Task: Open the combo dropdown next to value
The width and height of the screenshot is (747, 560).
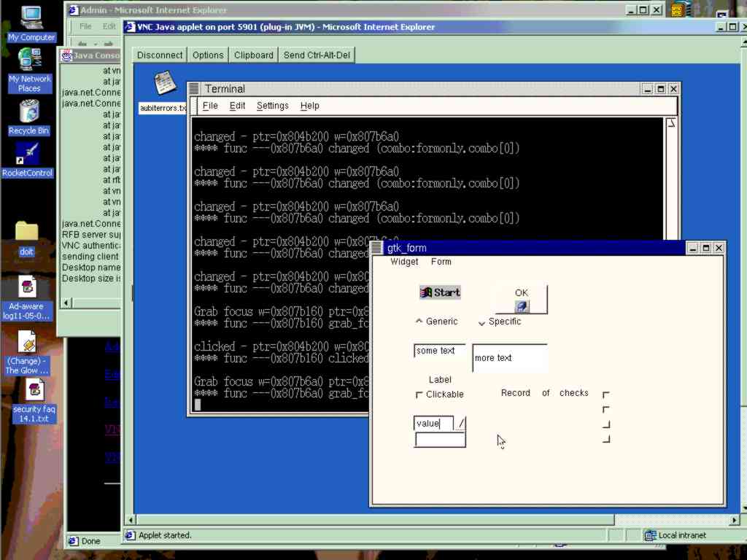Action: (x=461, y=424)
